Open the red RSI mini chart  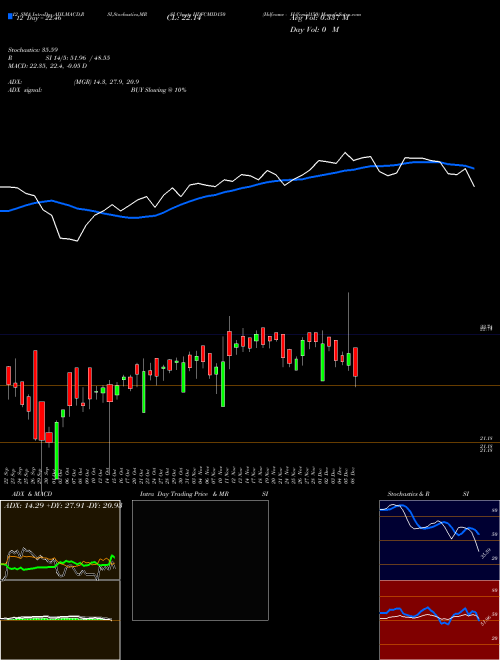[x=439, y=620]
